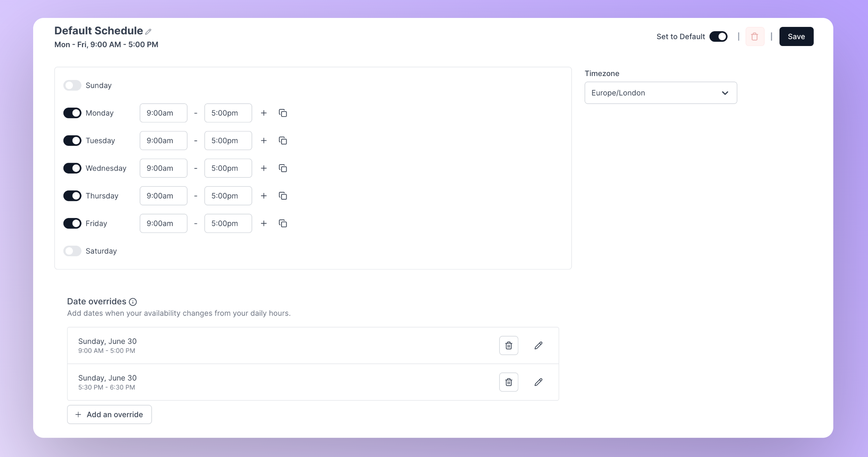The width and height of the screenshot is (868, 457).
Task: Click the copy icon on Friday row
Action: 283,223
